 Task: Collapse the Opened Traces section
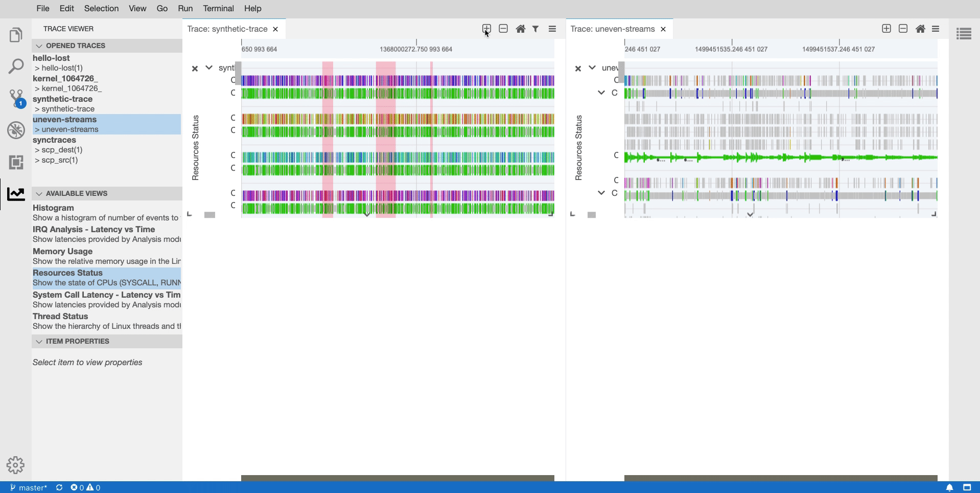[x=107, y=46]
